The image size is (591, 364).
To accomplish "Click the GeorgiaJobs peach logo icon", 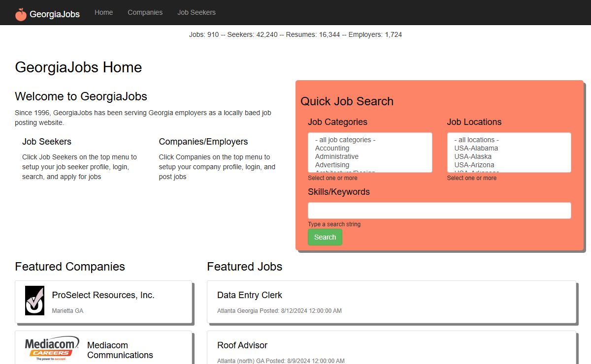I will click(21, 14).
